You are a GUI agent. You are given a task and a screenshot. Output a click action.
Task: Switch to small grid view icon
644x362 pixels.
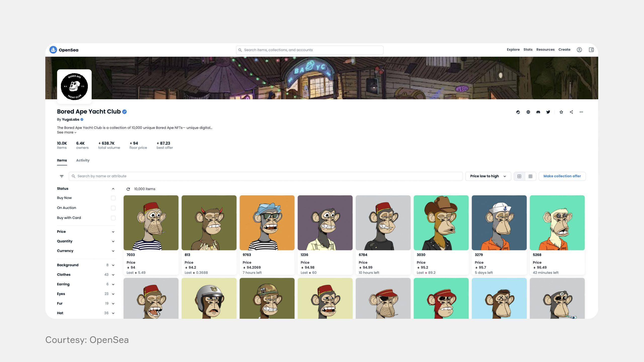530,176
